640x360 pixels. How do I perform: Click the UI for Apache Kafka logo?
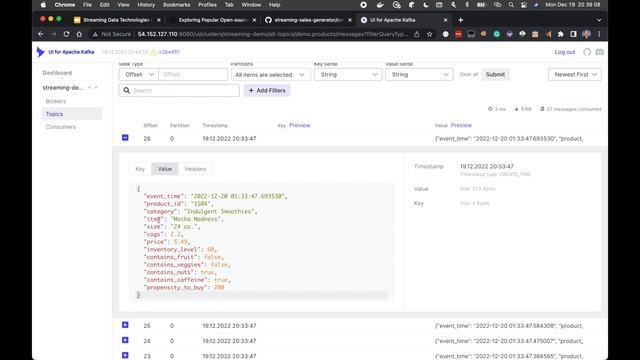[65, 52]
